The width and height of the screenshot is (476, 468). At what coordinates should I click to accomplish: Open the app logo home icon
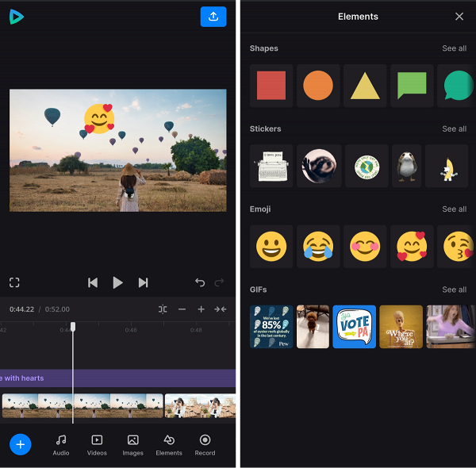[x=17, y=17]
